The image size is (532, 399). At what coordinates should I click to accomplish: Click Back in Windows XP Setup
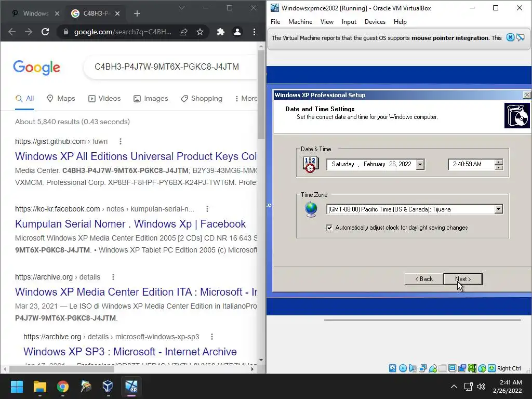(424, 279)
